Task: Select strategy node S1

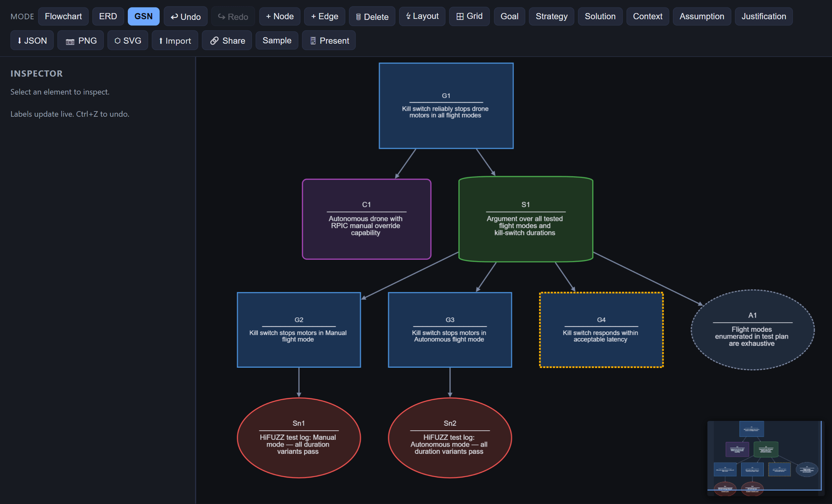Action: 526,219
